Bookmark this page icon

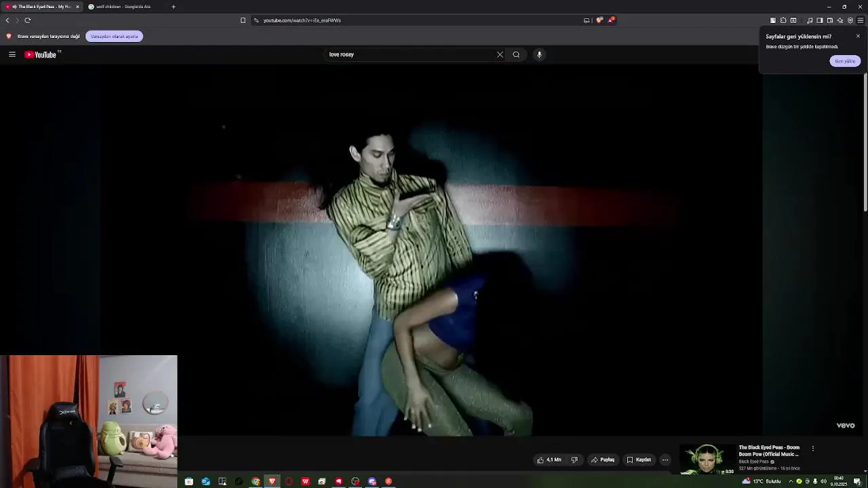(243, 20)
